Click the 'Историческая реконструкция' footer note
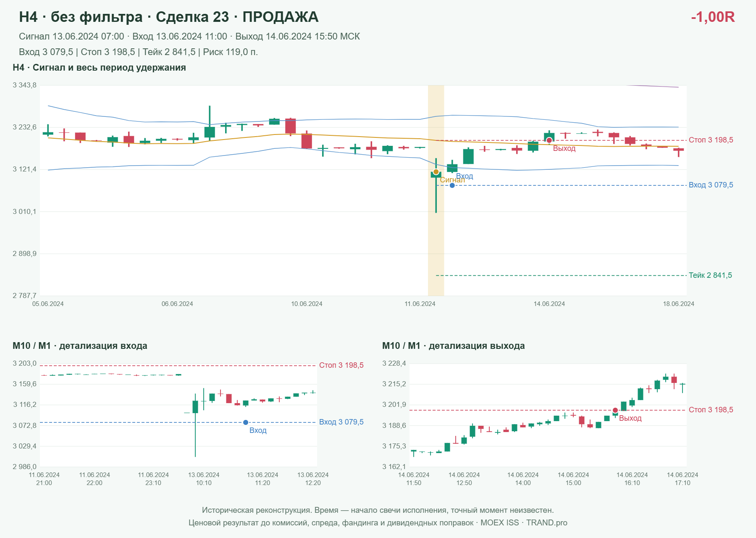The height and width of the screenshot is (538, 756). [x=378, y=510]
